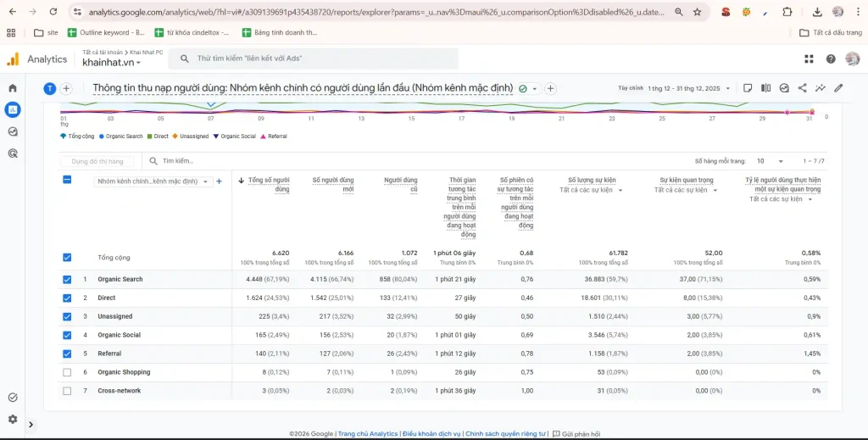Check the Cross-network row checkbox

[x=67, y=391]
